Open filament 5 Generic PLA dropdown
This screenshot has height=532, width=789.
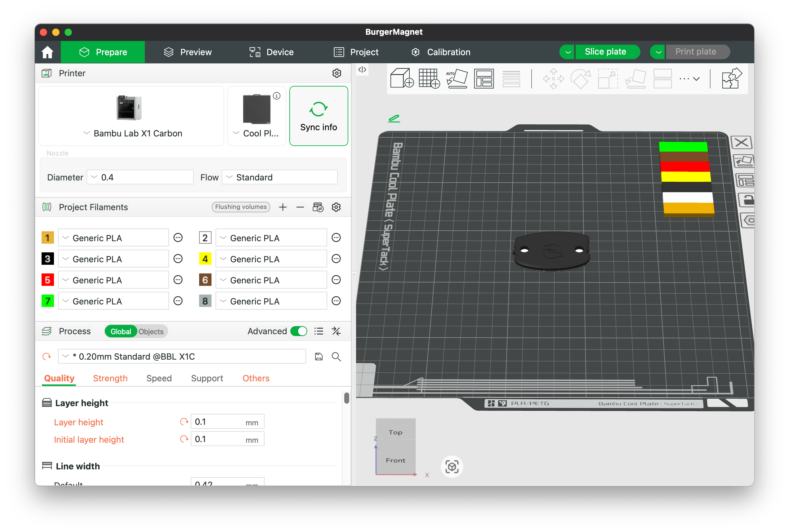click(x=113, y=280)
